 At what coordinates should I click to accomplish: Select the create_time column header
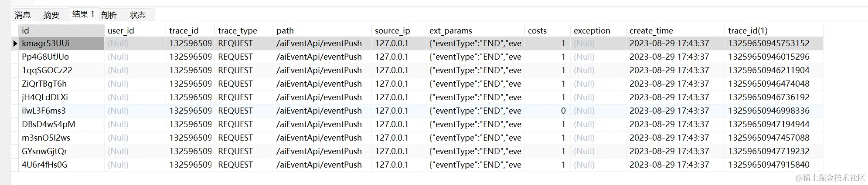(675, 30)
